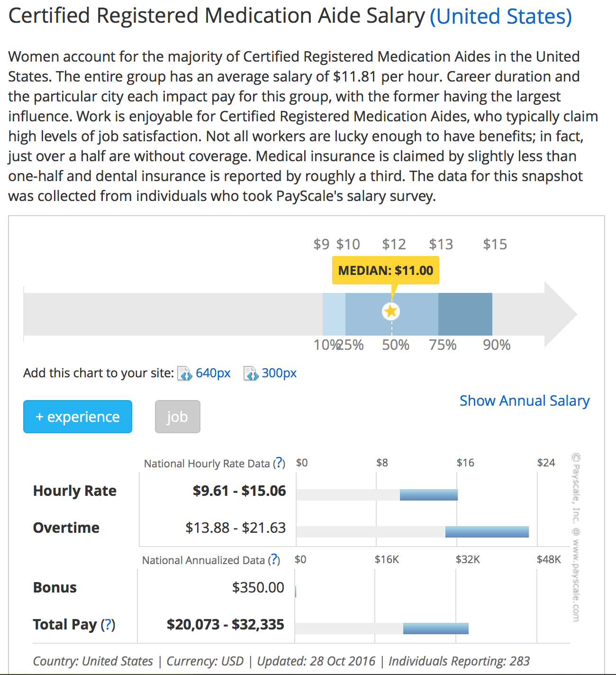Viewport: 616px width, 675px height.
Task: Open National Annualized Data help question mark
Action: point(274,560)
